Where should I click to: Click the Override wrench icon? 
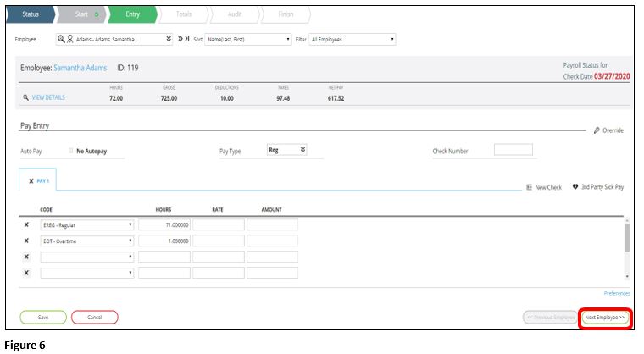tap(597, 130)
